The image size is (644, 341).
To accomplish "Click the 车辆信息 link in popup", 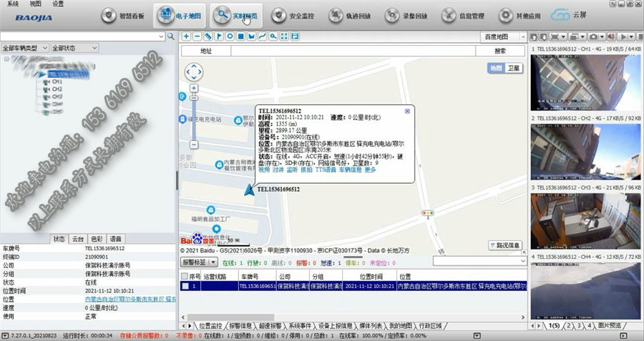I will pyautogui.click(x=349, y=170).
